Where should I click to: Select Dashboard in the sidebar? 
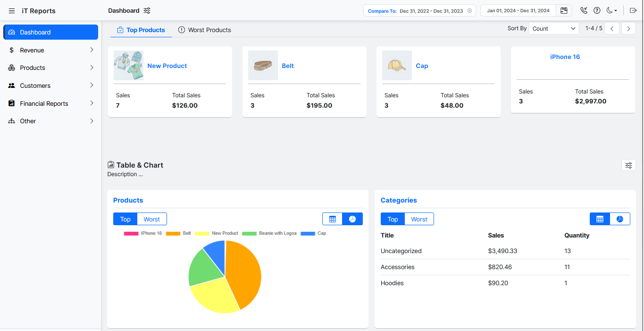50,32
